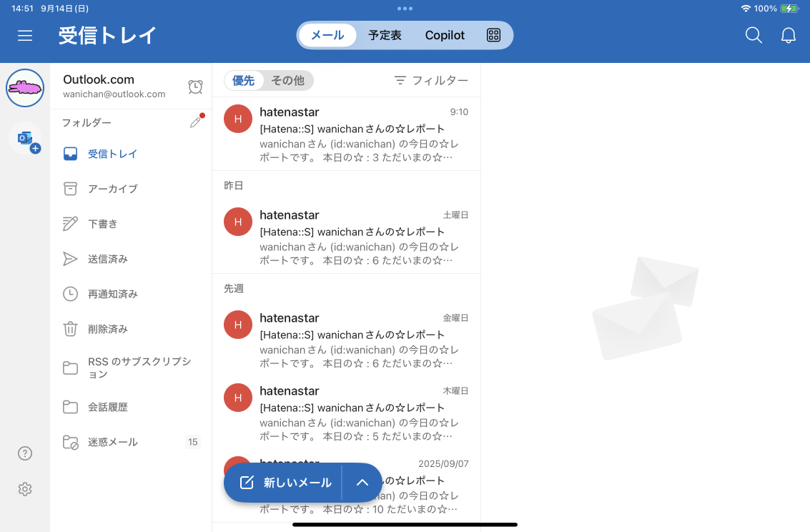Click the inbox tray icon
This screenshot has width=810, height=532.
click(x=70, y=154)
